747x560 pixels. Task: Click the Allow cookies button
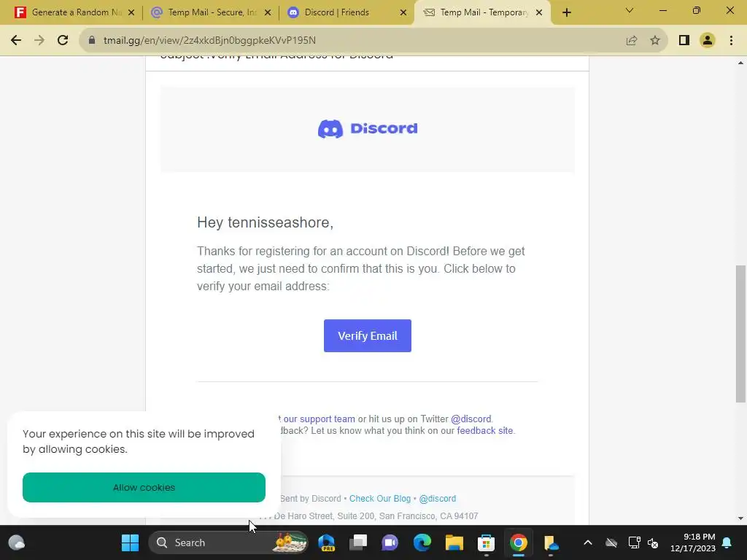coord(144,487)
